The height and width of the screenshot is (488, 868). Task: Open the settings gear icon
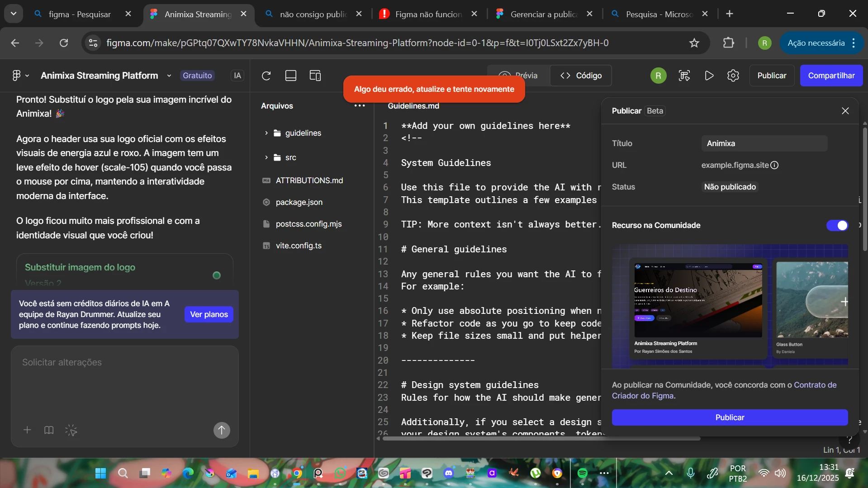(x=733, y=76)
